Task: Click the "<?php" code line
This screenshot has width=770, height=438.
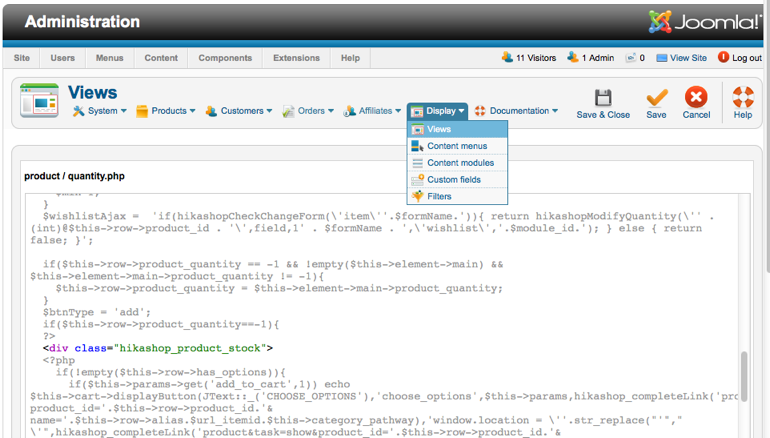Action: tap(59, 360)
